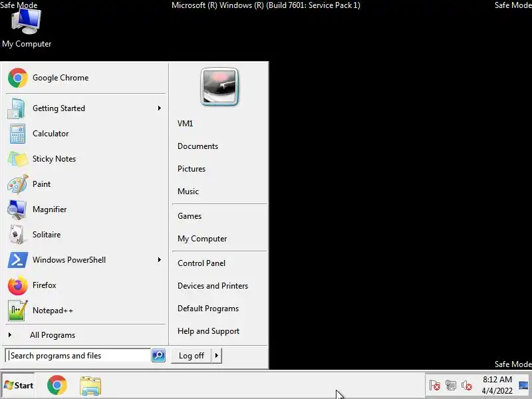The image size is (532, 399).
Task: Click the user account picture
Action: point(219,87)
